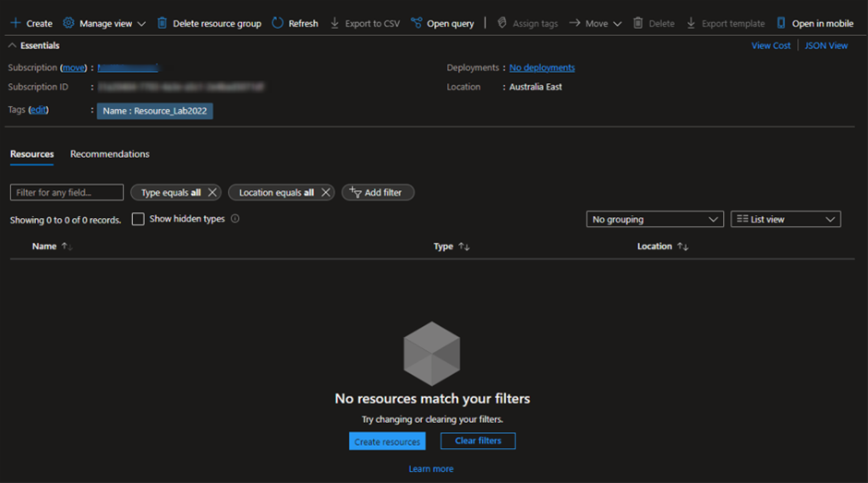Image resolution: width=868 pixels, height=483 pixels.
Task: Open the JSON View link
Action: pyautogui.click(x=826, y=45)
